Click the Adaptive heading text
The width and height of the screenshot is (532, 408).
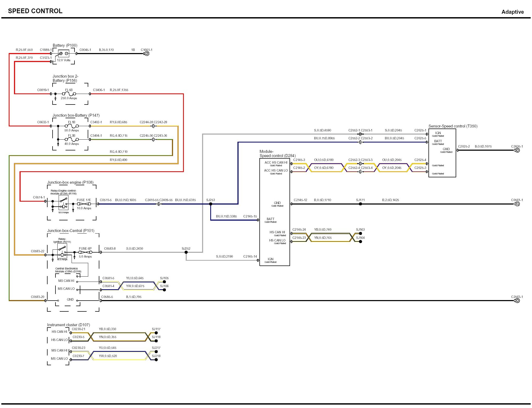click(x=512, y=12)
